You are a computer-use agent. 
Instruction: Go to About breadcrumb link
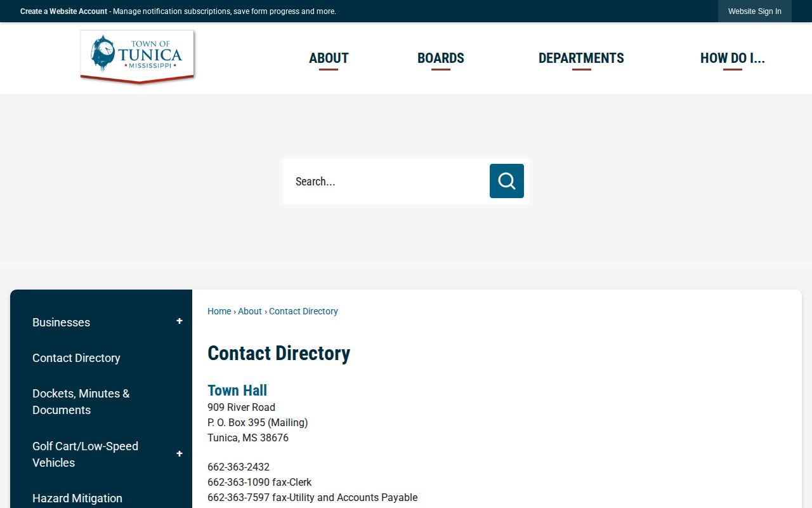pos(250,311)
